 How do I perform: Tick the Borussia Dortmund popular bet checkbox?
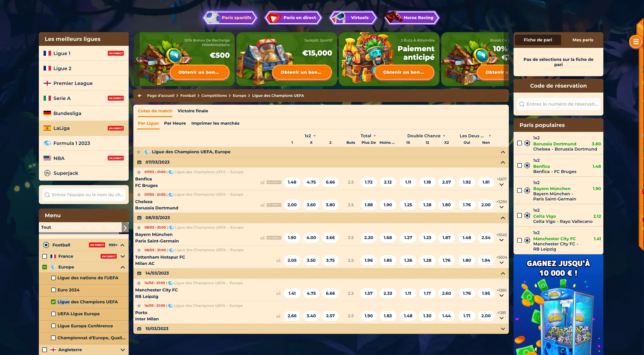tap(520, 143)
